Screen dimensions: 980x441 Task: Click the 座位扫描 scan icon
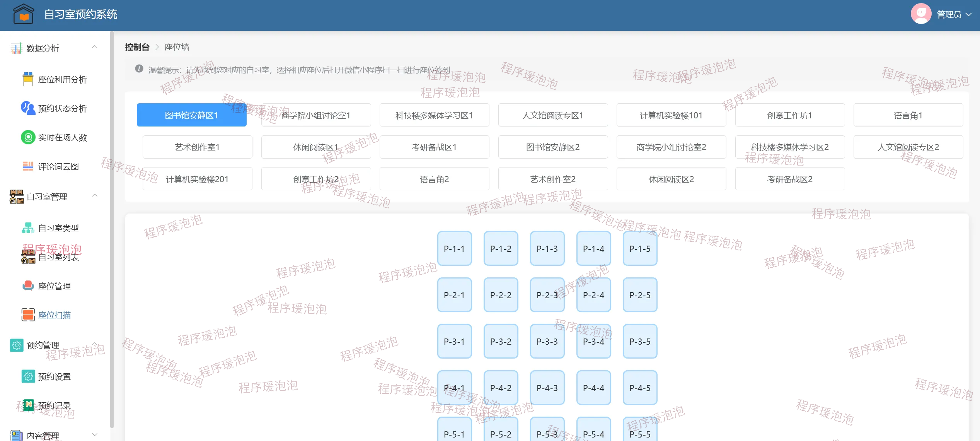click(x=28, y=315)
